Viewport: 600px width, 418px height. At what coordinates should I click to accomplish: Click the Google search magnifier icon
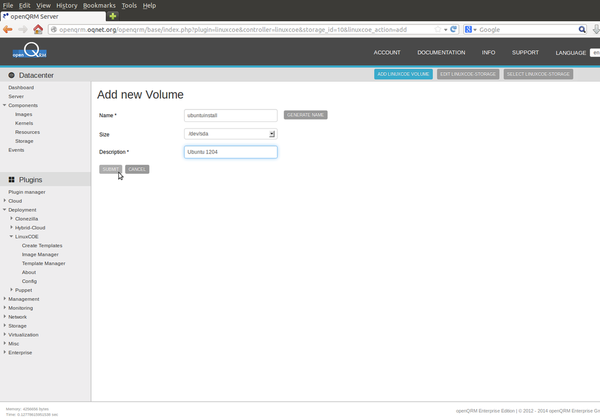[x=582, y=29]
